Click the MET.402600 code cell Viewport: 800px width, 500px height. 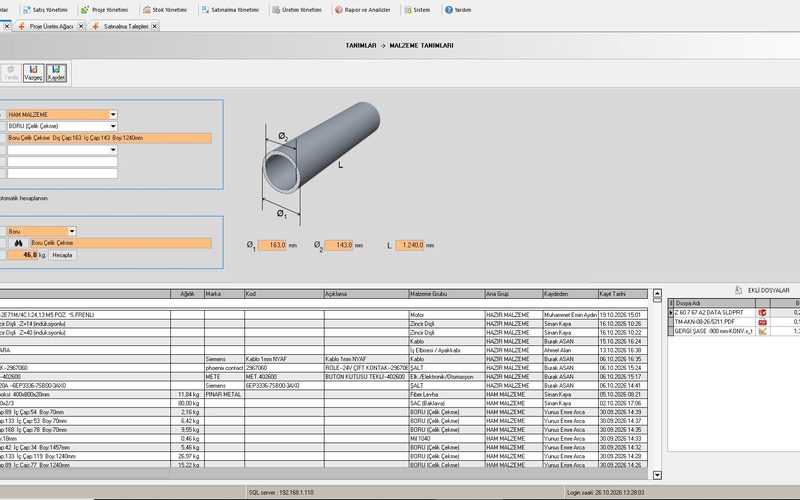(x=284, y=377)
